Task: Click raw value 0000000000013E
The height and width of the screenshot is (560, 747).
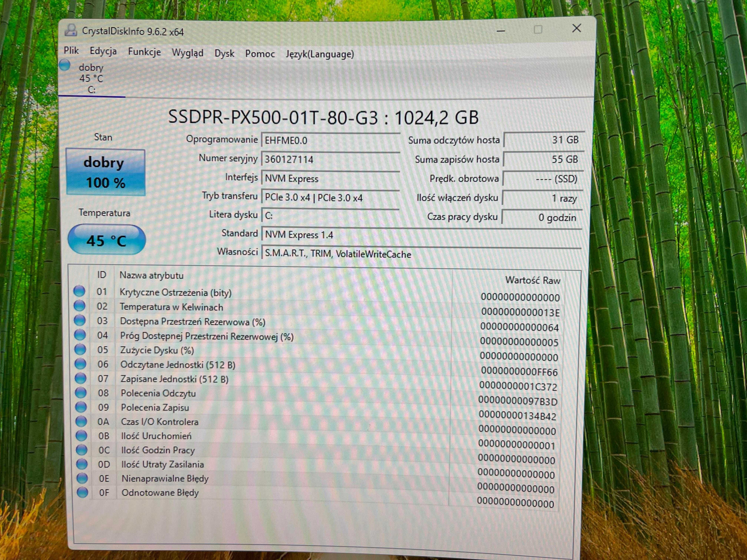Action: pyautogui.click(x=520, y=312)
